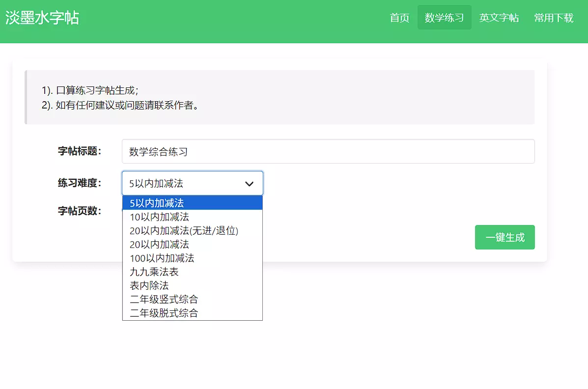
Task: Click the 练习难度 field label
Action: [79, 183]
